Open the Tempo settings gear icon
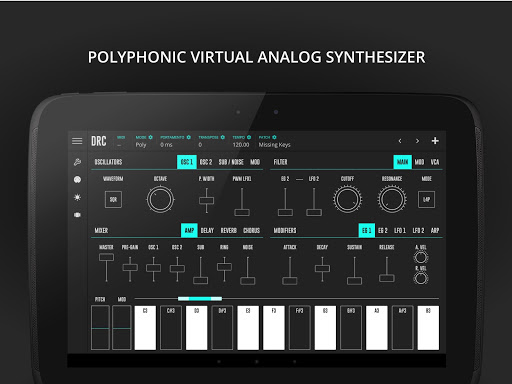This screenshot has height=384, width=512. coord(249,137)
